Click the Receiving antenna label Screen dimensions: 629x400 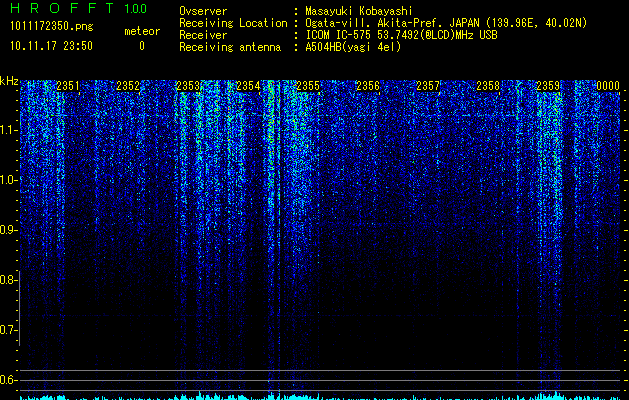coord(230,47)
